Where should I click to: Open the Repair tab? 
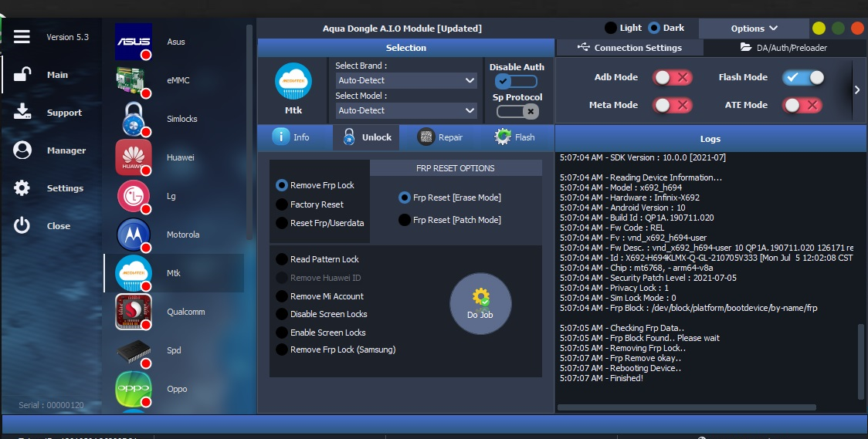(440, 137)
